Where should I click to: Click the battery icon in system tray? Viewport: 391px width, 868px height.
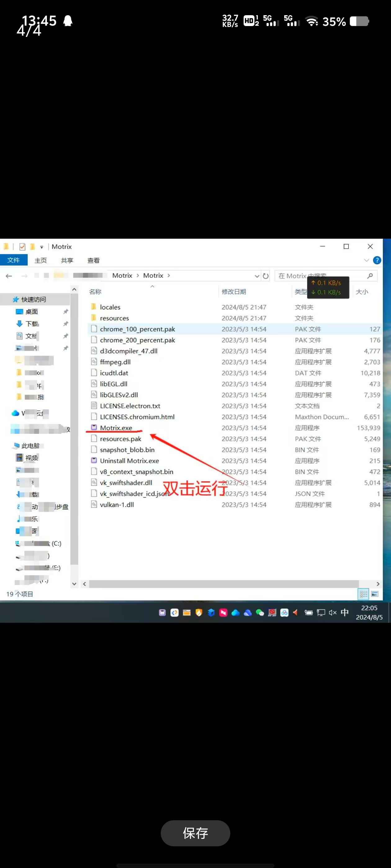point(308,613)
